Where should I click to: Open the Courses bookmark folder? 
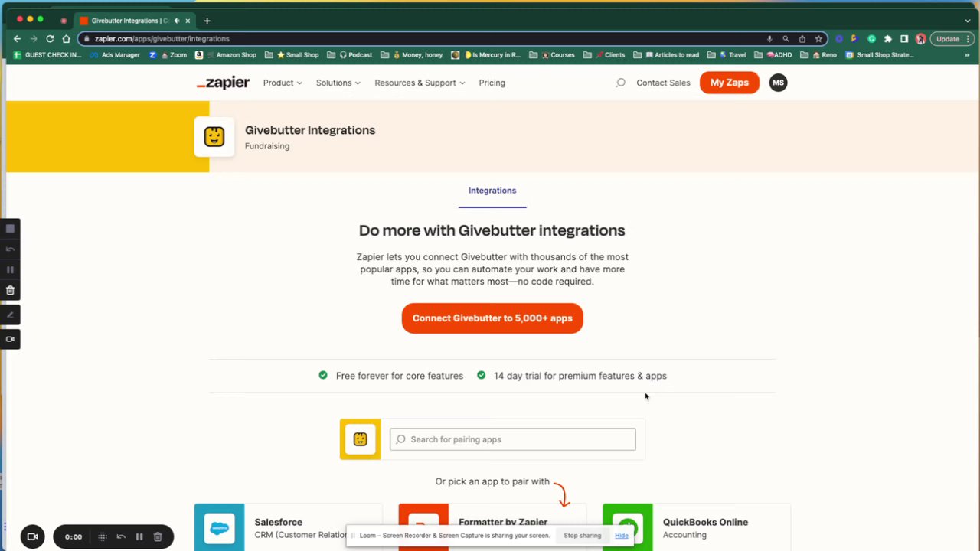(x=557, y=55)
